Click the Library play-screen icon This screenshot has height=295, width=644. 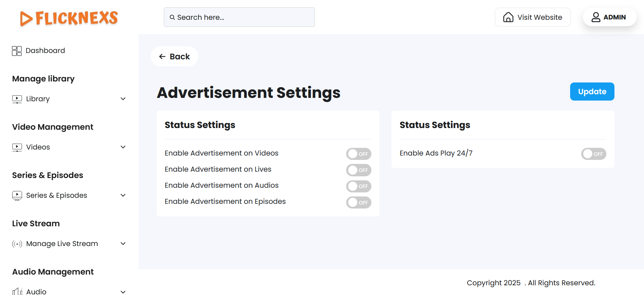coord(17,99)
